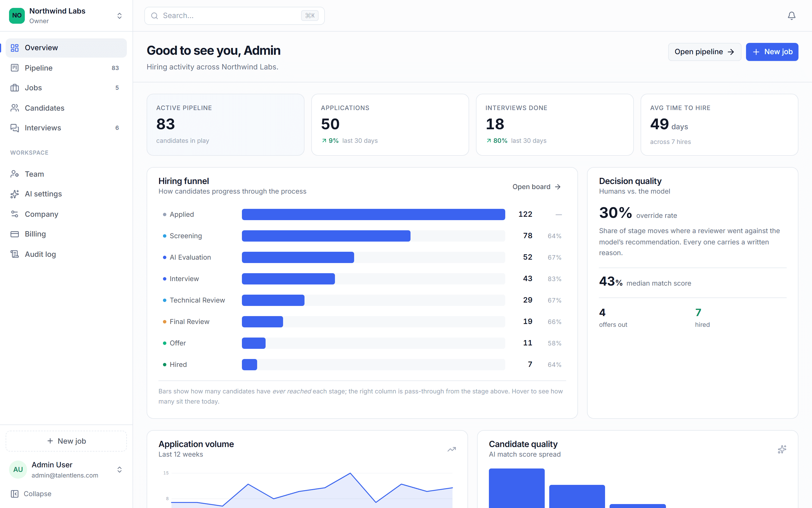
Task: Click the Interview funnel bar
Action: point(288,279)
